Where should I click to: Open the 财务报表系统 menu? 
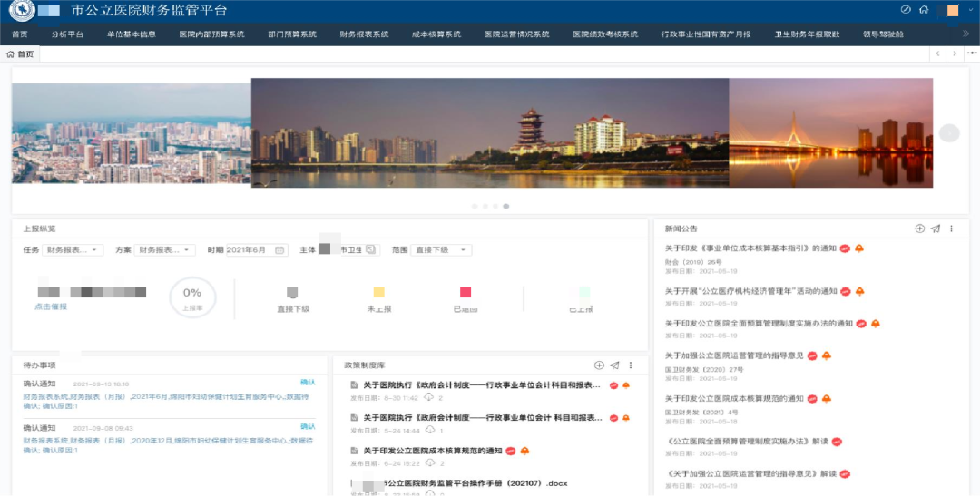coord(364,34)
